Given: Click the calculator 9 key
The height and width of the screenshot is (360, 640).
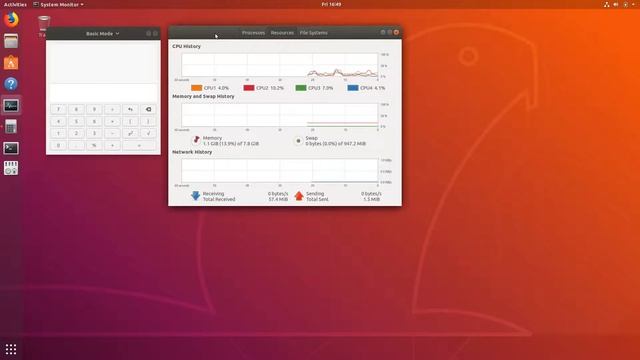Looking at the screenshot, I should pyautogui.click(x=94, y=109).
